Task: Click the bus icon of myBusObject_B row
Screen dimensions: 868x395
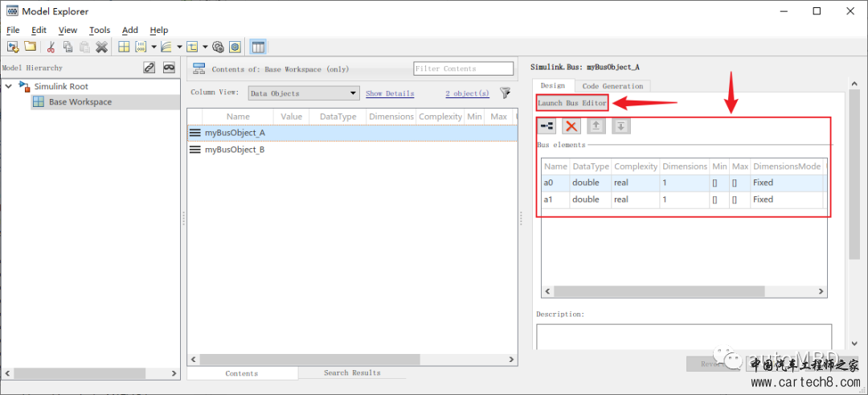Action: 195,150
